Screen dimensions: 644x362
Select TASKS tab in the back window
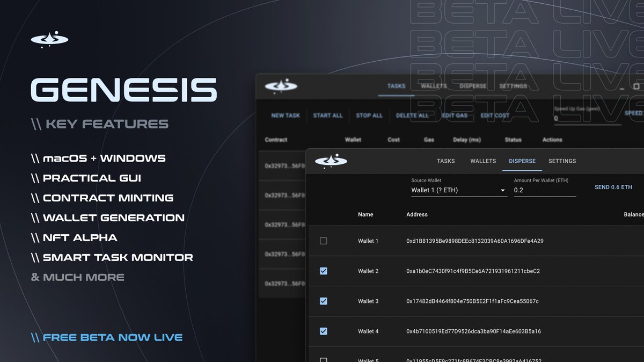[x=397, y=86]
